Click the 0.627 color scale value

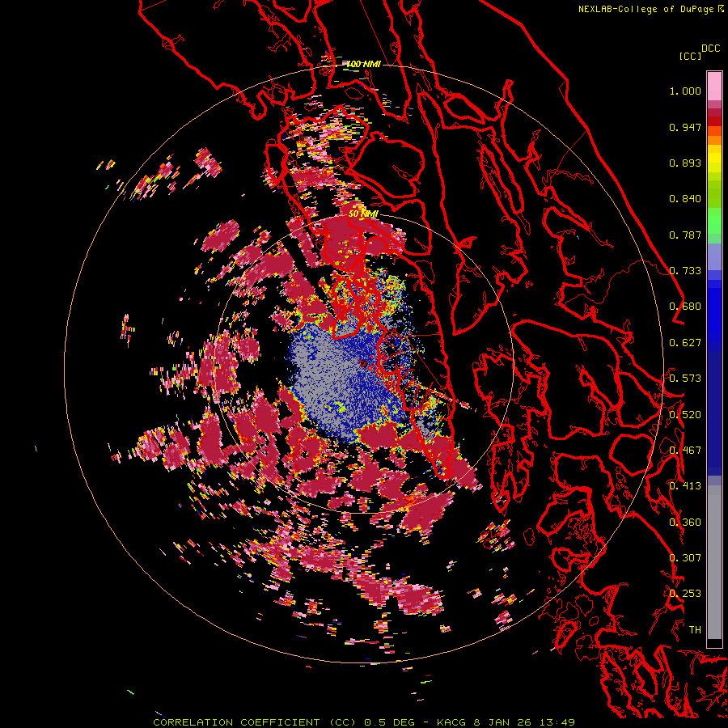[x=685, y=343]
